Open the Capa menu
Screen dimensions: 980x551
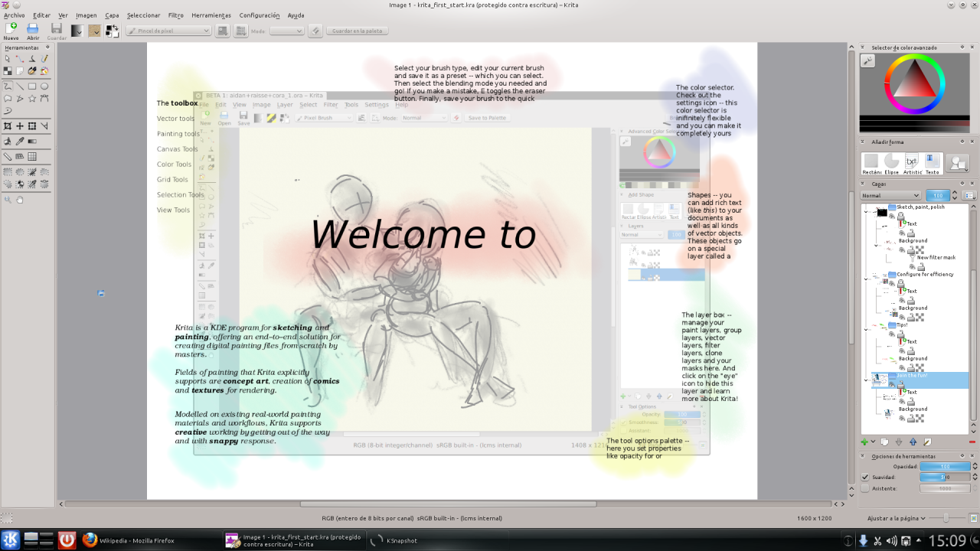tap(112, 15)
